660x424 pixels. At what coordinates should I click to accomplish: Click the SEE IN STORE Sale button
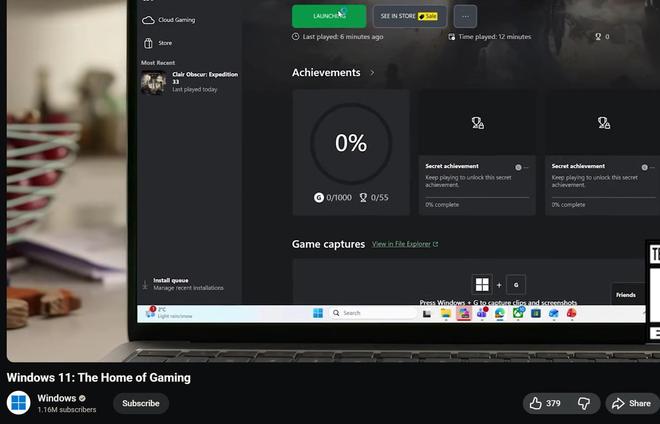[410, 16]
